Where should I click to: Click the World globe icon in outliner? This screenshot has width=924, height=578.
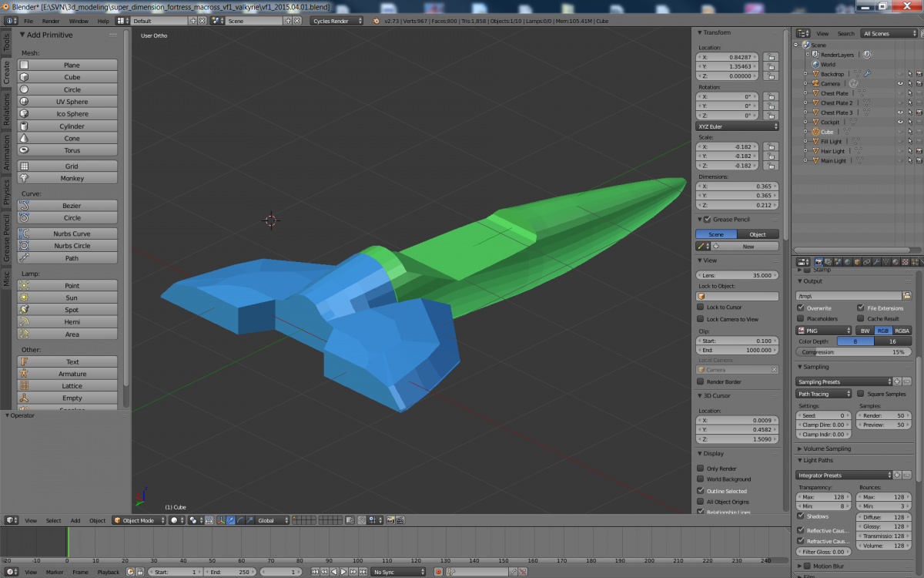click(x=816, y=65)
